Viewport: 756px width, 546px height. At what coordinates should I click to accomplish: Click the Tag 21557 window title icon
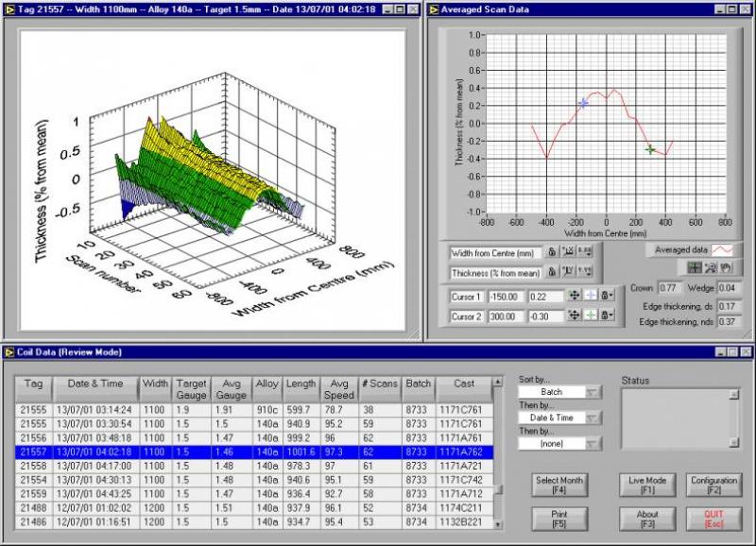[9, 9]
